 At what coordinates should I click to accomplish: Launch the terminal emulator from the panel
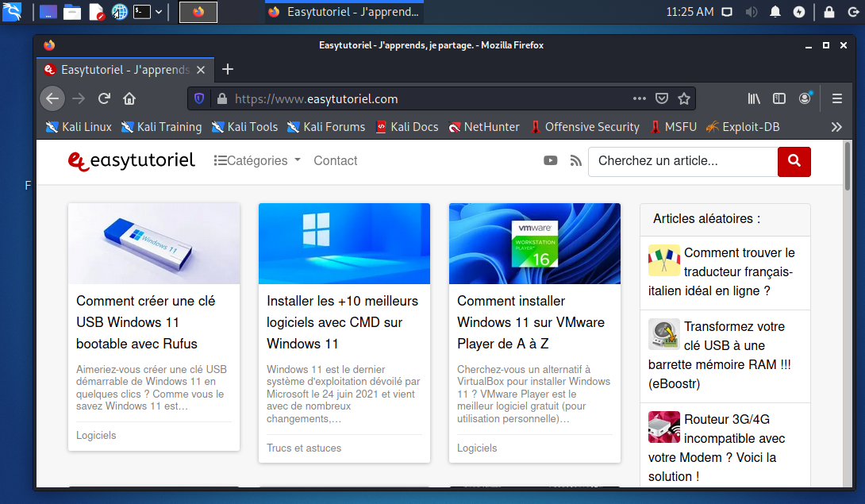pos(142,12)
